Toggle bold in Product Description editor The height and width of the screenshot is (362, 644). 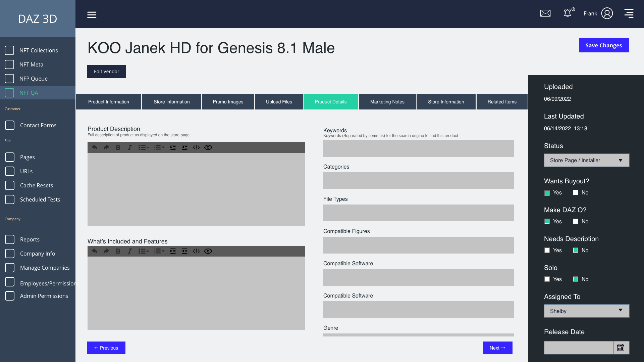(118, 147)
